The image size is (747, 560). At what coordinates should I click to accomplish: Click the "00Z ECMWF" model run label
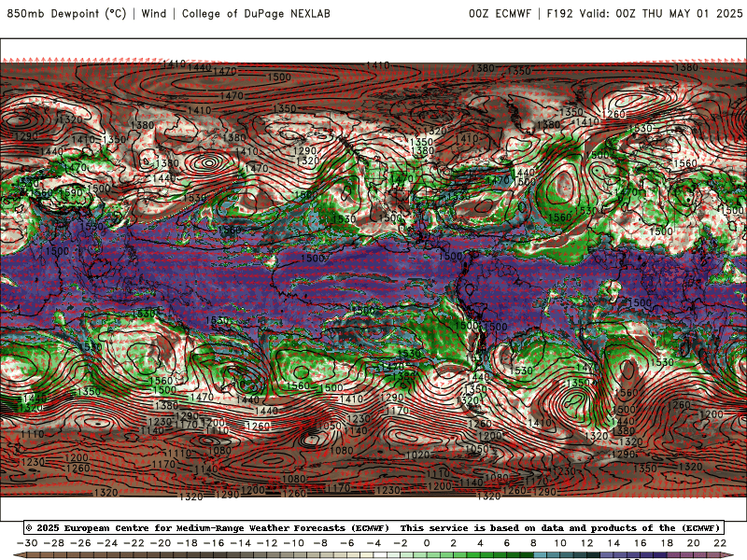coord(500,13)
